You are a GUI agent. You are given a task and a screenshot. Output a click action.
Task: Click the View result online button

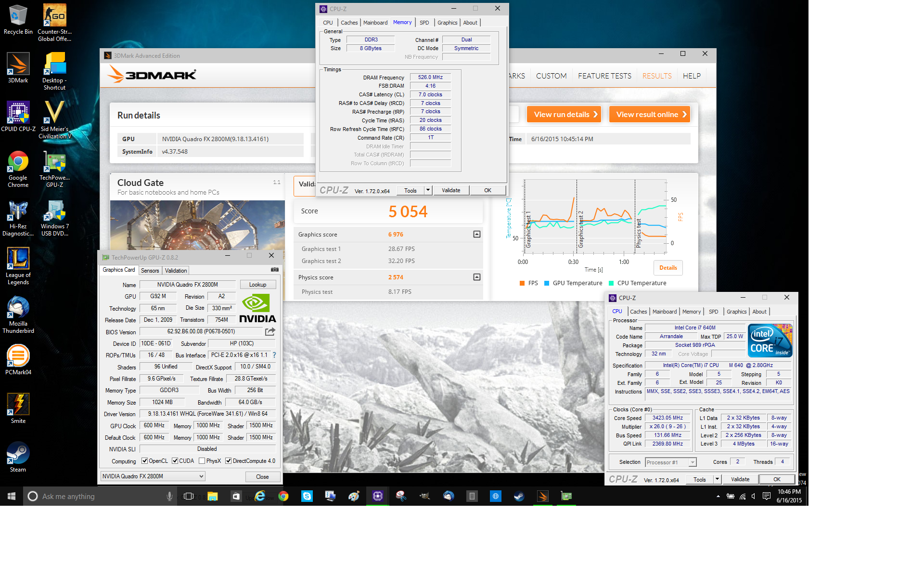tap(650, 115)
